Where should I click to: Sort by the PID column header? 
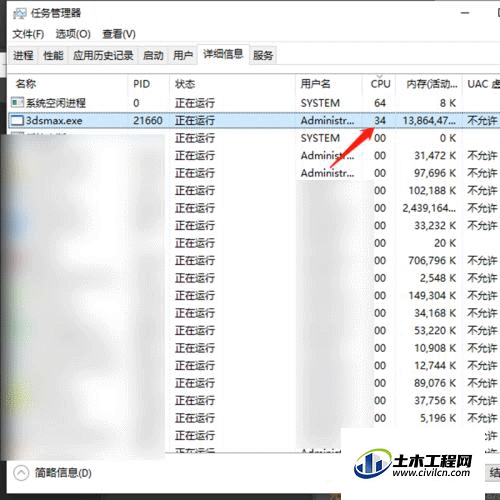coord(141,84)
